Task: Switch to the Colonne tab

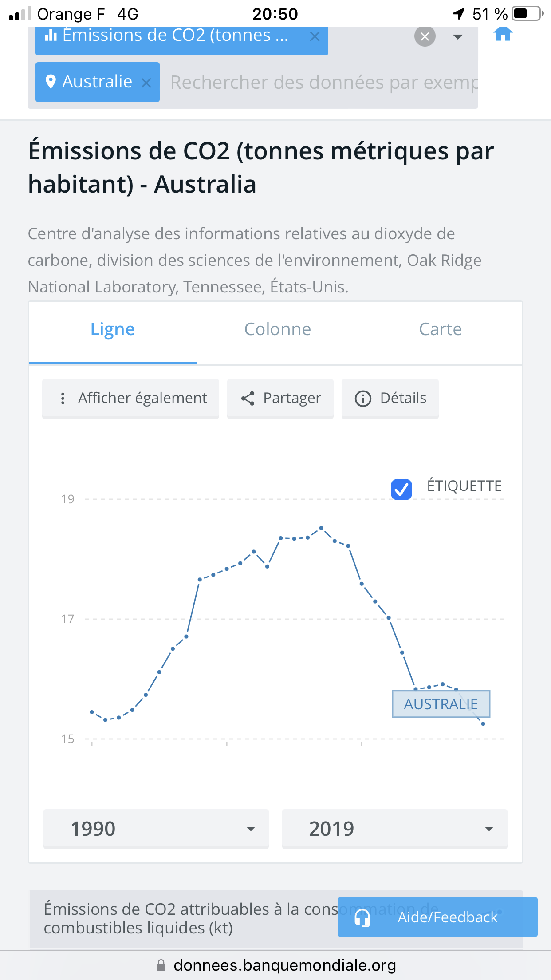Action: point(277,330)
